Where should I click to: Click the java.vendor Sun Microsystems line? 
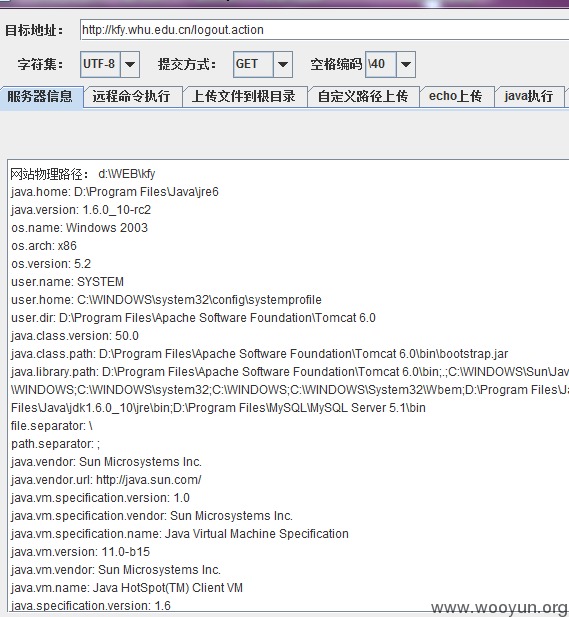pos(106,462)
